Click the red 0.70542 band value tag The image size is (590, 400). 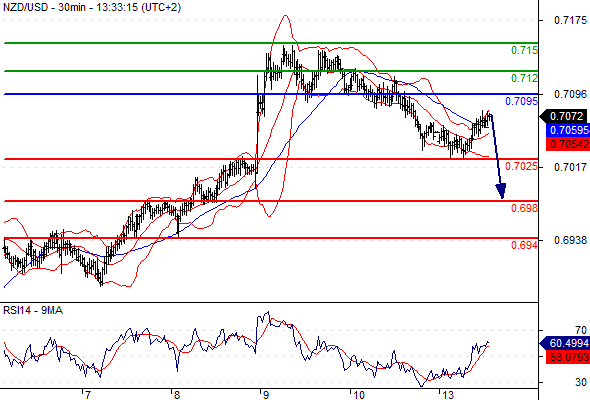coord(567,144)
